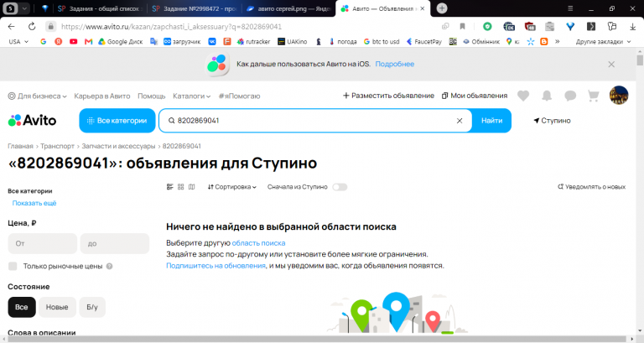
Task: Open the Google Диск bookmark
Action: [121, 41]
